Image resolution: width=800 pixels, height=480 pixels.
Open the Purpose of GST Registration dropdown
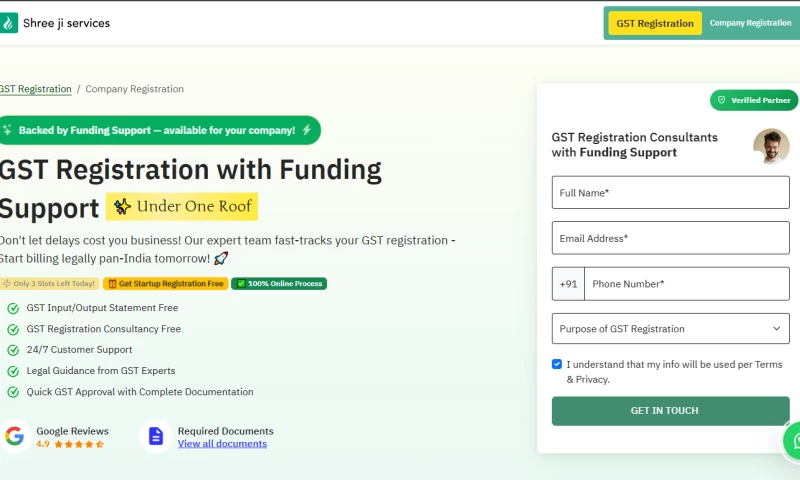[x=670, y=329]
